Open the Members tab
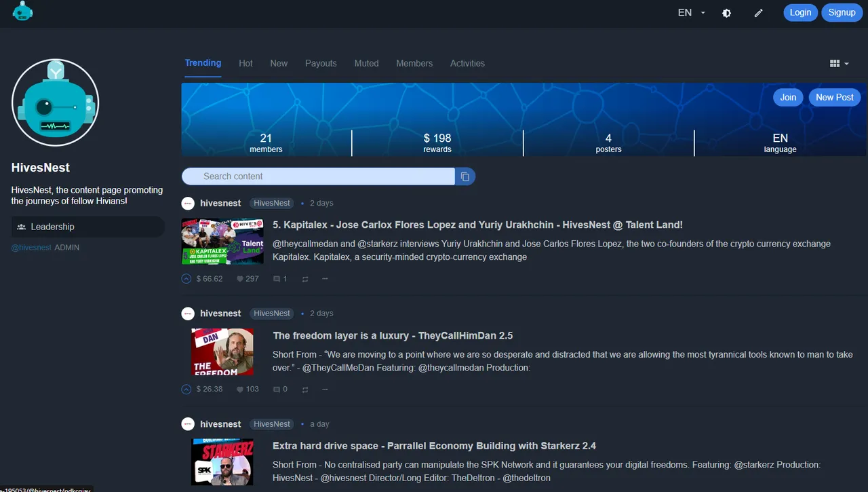This screenshot has width=868, height=492. (x=414, y=63)
